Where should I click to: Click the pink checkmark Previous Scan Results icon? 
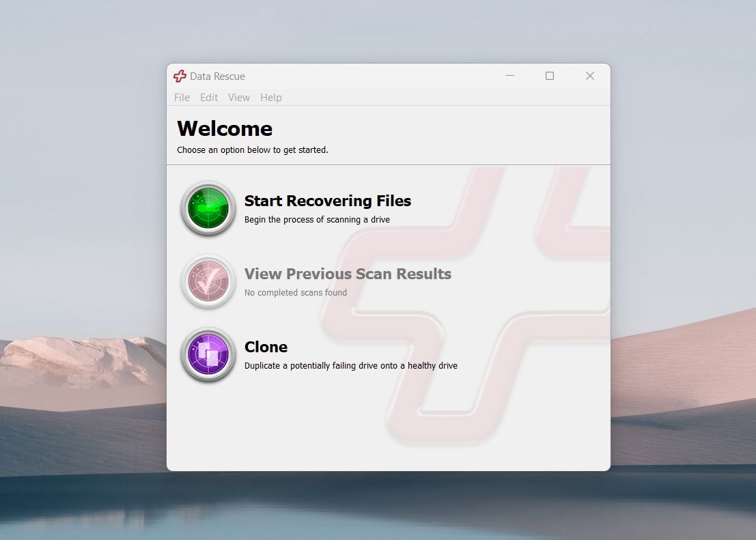click(x=208, y=281)
